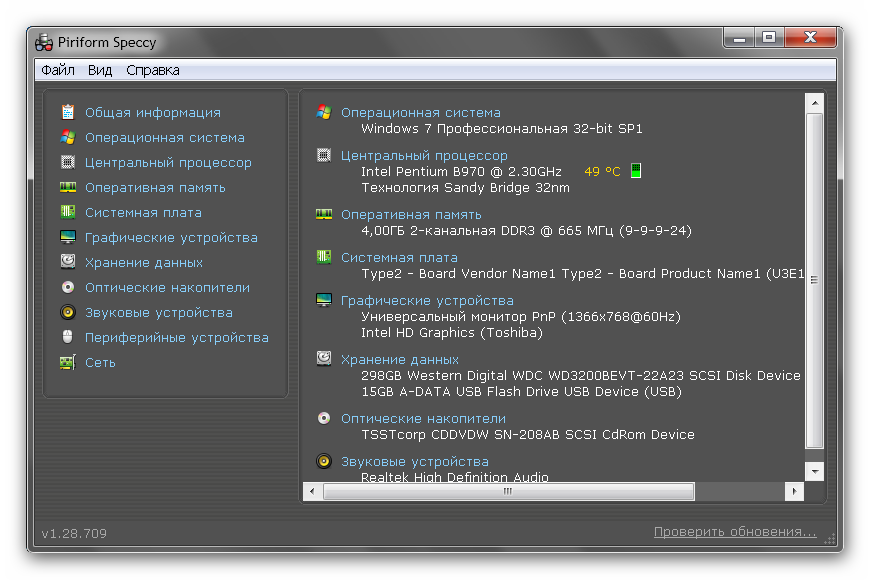Click the clipboard icon beside Общая информация
Viewport: 871px width, 580px height.
(x=68, y=112)
